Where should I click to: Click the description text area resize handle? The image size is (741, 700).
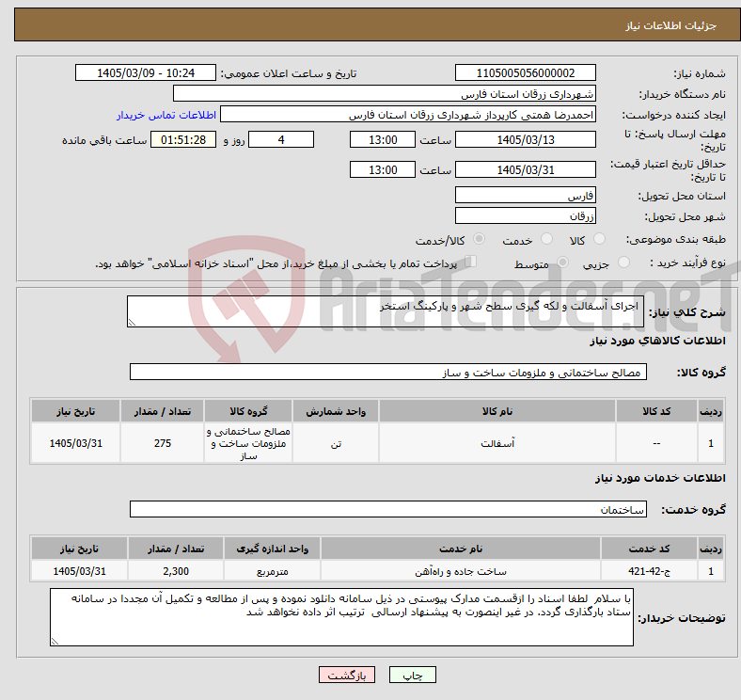pyautogui.click(x=132, y=322)
